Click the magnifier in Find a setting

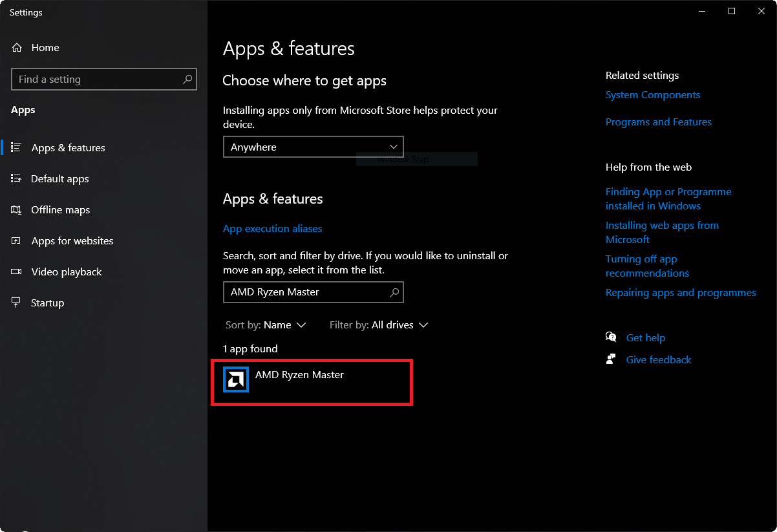pos(187,80)
